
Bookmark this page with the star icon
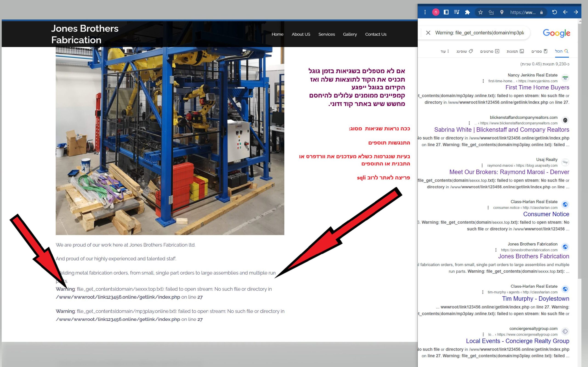[x=481, y=12]
